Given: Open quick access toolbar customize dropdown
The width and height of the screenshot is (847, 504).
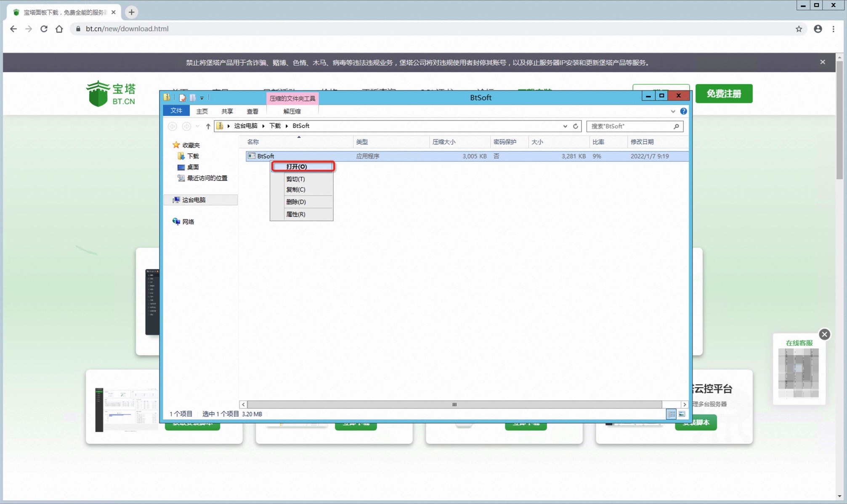Looking at the screenshot, I should 202,98.
